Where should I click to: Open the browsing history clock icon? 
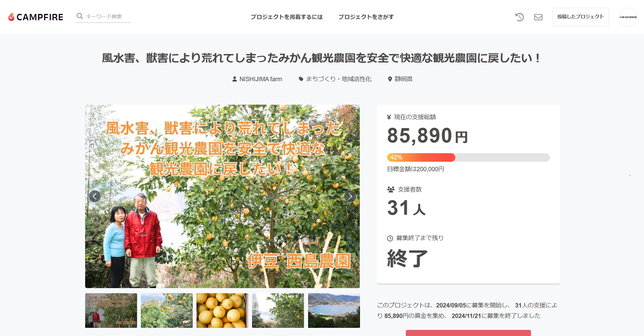pos(519,17)
